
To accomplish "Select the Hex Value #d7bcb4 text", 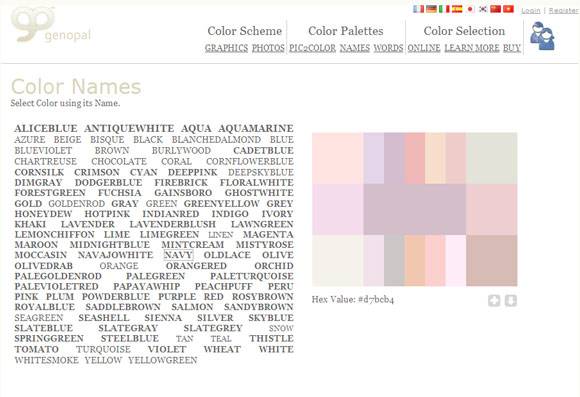I will (x=353, y=299).
